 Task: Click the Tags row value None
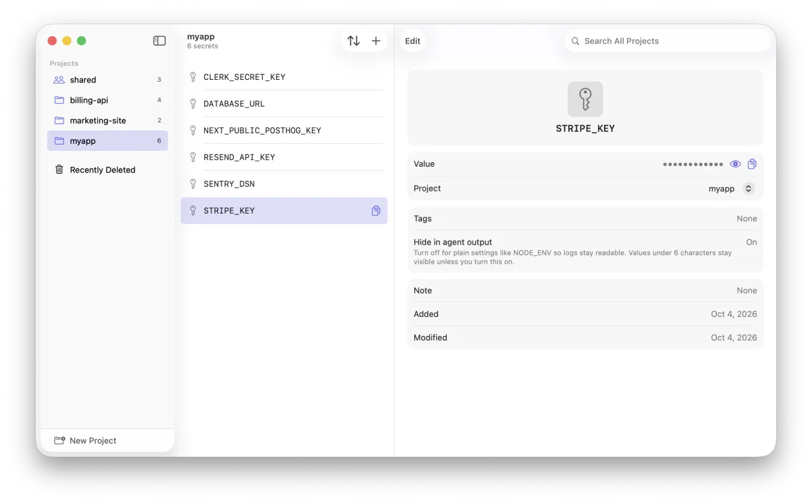[x=747, y=219]
